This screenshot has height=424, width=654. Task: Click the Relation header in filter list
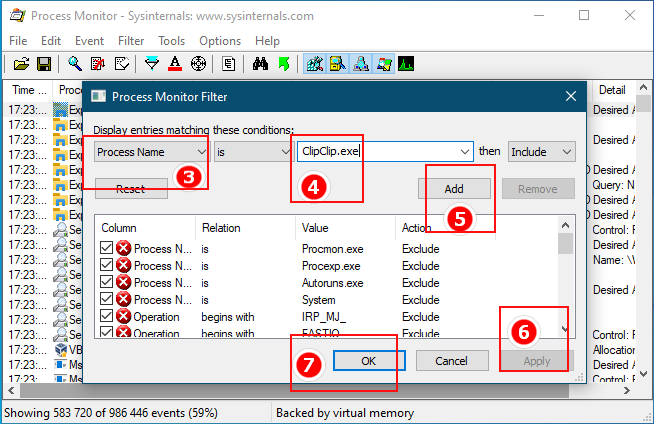click(x=221, y=228)
